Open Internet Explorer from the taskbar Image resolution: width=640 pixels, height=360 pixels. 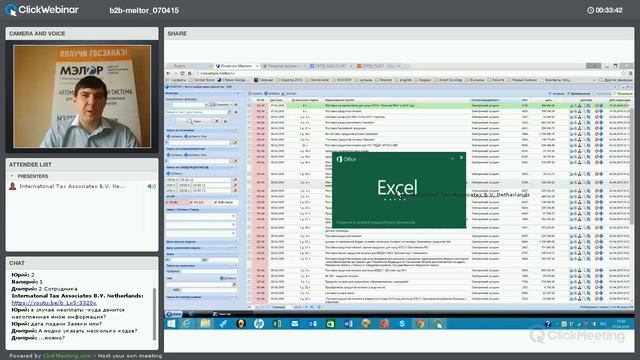187,324
